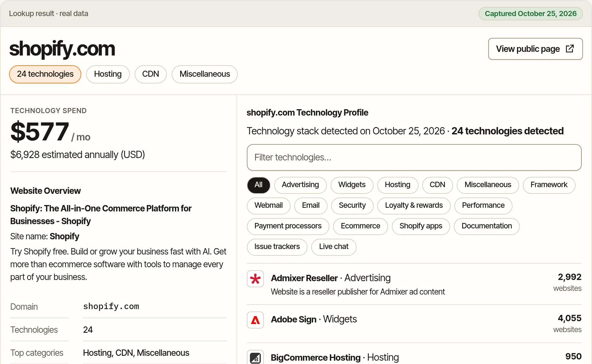
Task: Click the Adobe Sign logo icon
Action: pyautogui.click(x=255, y=320)
